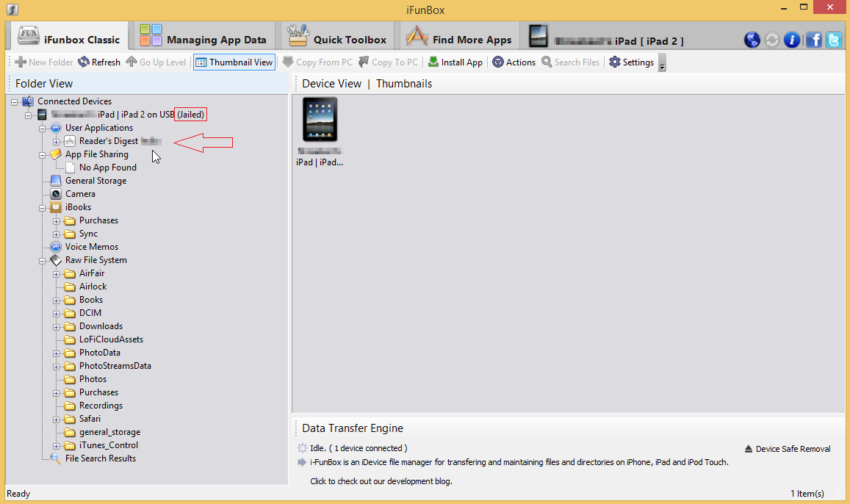The width and height of the screenshot is (850, 504).
Task: Refresh the file listing
Action: [99, 62]
